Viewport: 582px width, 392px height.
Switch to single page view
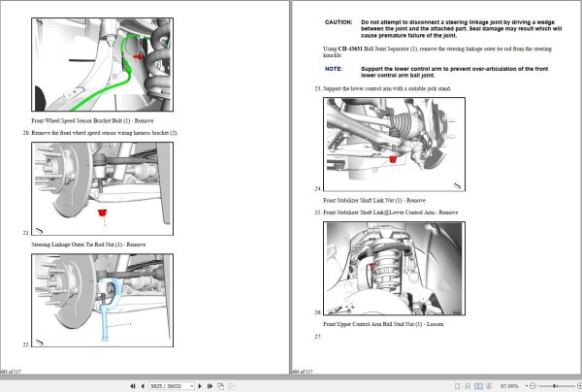tap(457, 386)
